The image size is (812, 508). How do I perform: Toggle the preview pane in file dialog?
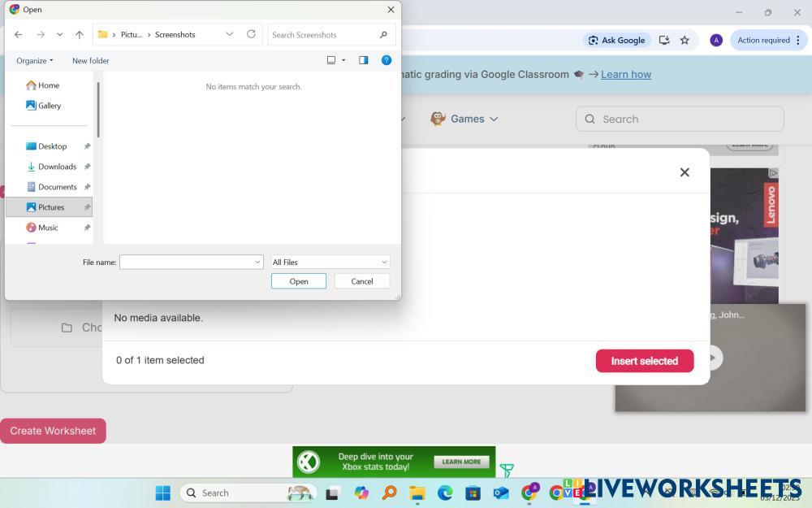tap(363, 60)
